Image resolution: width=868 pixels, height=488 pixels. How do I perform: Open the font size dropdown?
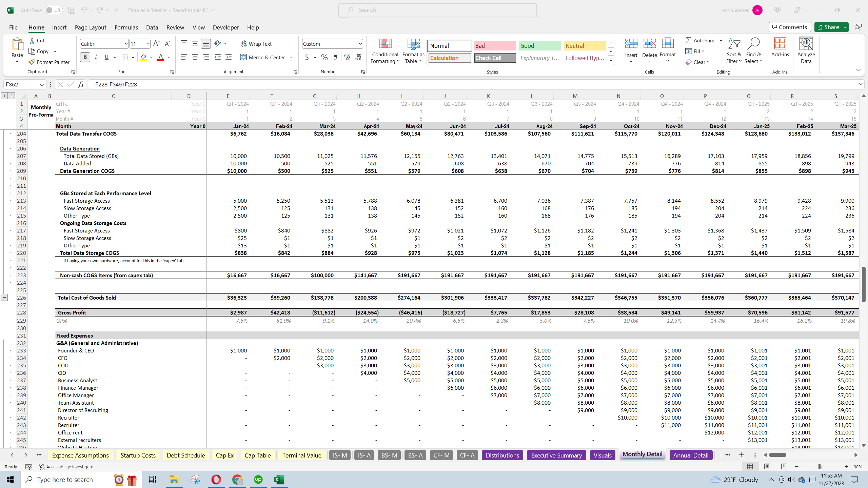(147, 43)
